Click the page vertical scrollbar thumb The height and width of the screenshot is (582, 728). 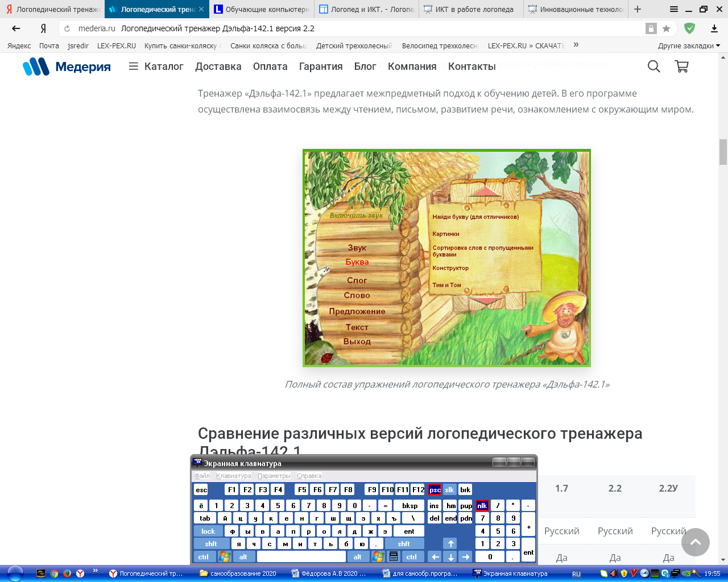[723, 152]
